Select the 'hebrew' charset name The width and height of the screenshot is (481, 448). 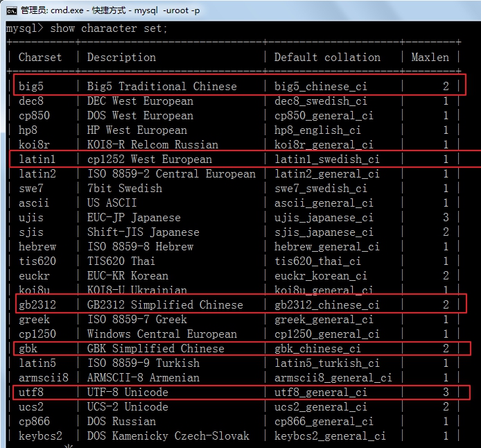point(37,247)
